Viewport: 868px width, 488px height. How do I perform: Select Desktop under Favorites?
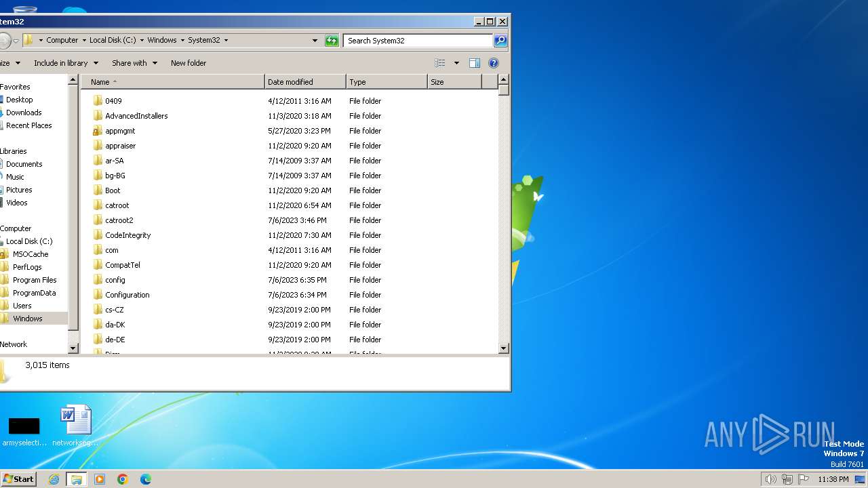(x=19, y=100)
